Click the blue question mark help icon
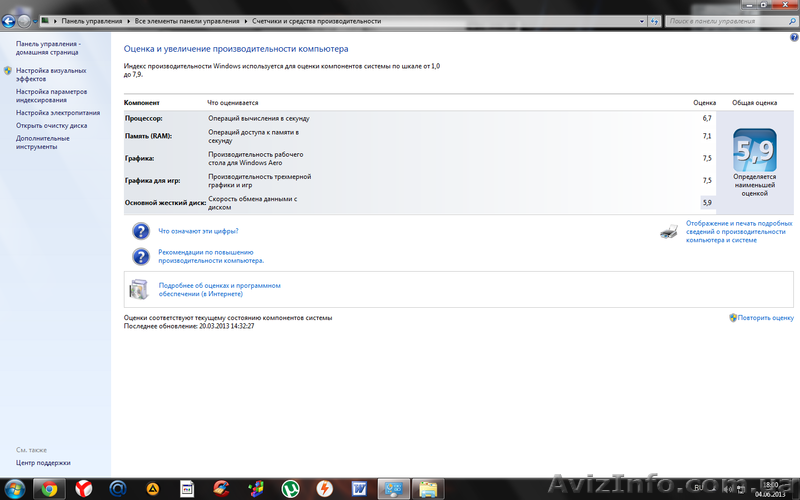Viewport: 800px width, 500px height. 141,231
